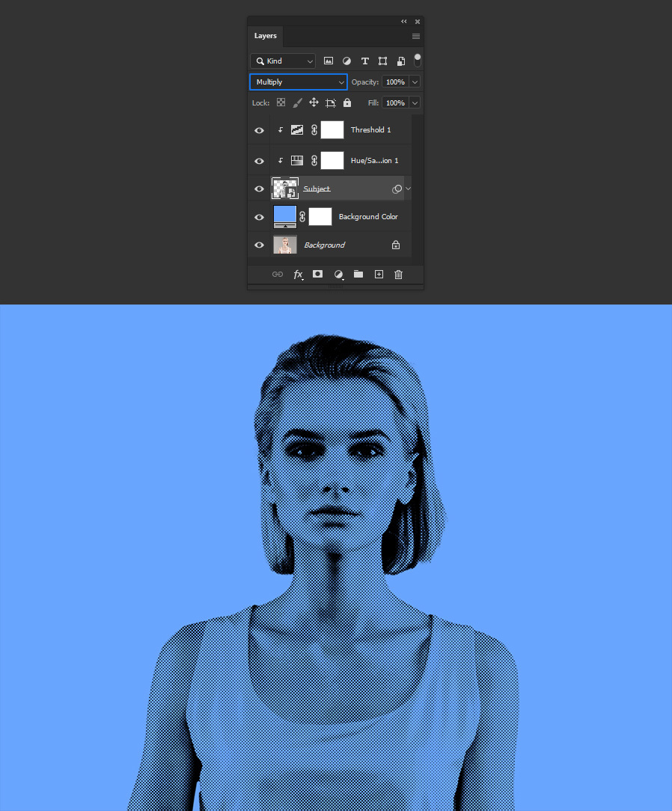The height and width of the screenshot is (811, 672).
Task: Select the Background Color layer name
Action: (368, 217)
